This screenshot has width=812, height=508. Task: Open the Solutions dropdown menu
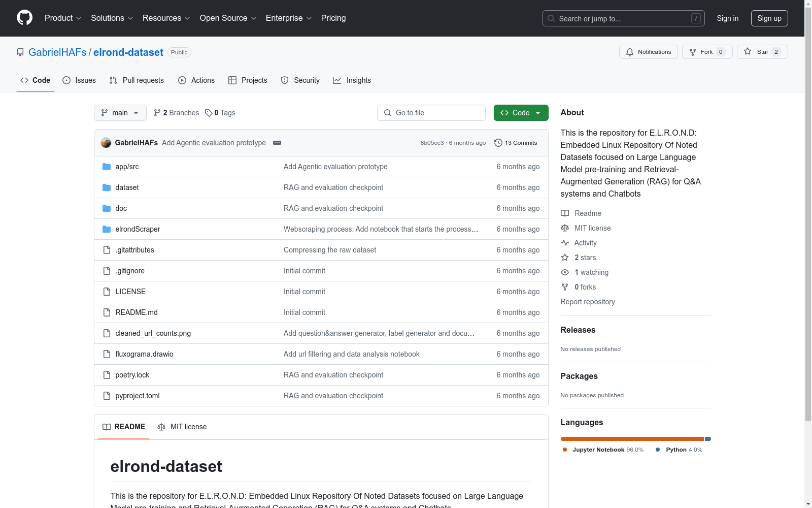[x=112, y=18]
